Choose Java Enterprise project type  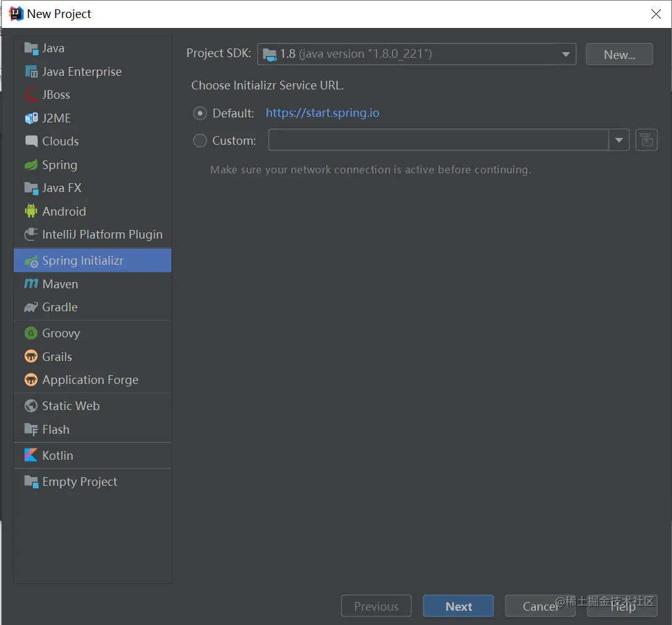[82, 71]
